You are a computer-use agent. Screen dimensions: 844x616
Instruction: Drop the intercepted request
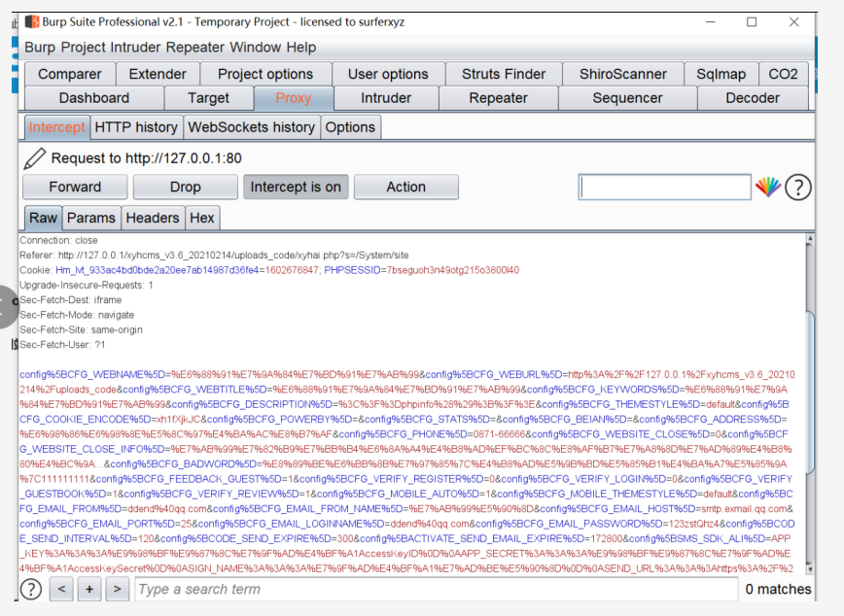pyautogui.click(x=185, y=188)
